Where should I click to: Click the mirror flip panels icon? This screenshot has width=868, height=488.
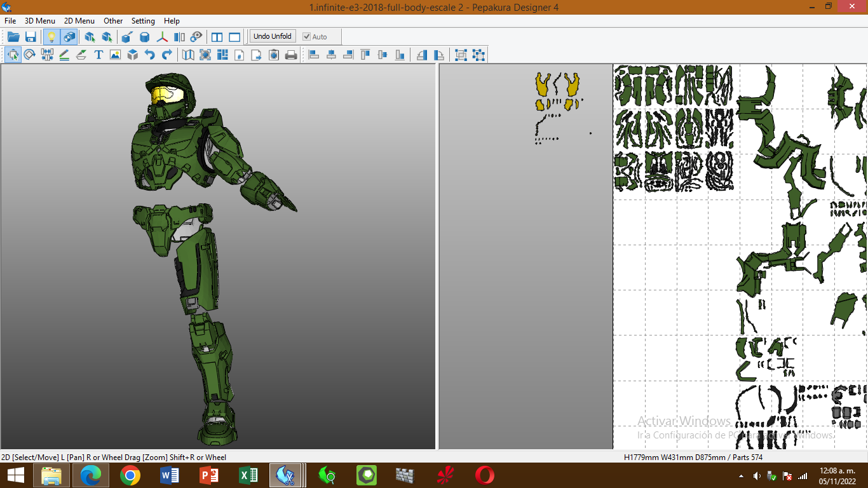click(179, 37)
